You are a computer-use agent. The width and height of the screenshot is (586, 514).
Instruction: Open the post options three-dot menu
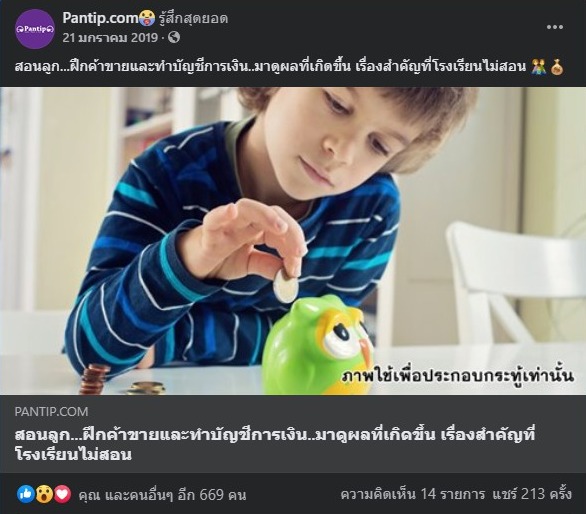click(555, 27)
